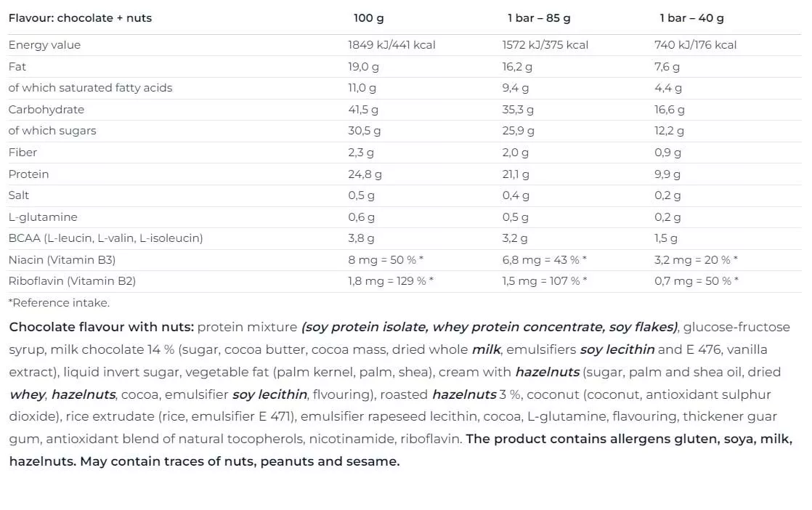Select the BCAA (L-leucin, L-valin, L-isoleucin) label

click(x=105, y=238)
